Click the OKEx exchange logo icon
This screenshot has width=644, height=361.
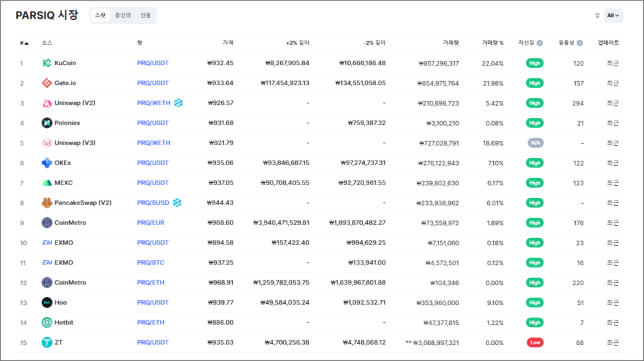pyautogui.click(x=47, y=163)
